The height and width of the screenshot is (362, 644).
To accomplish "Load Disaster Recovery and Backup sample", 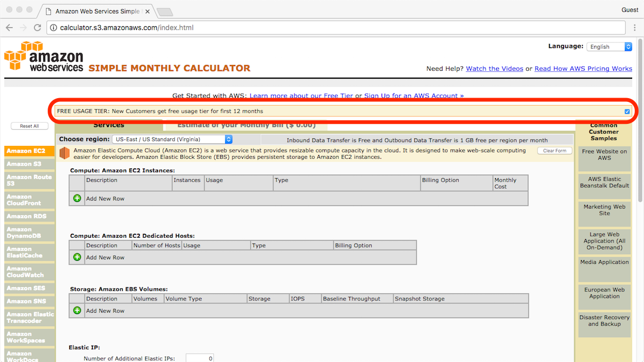I will pos(604,324).
